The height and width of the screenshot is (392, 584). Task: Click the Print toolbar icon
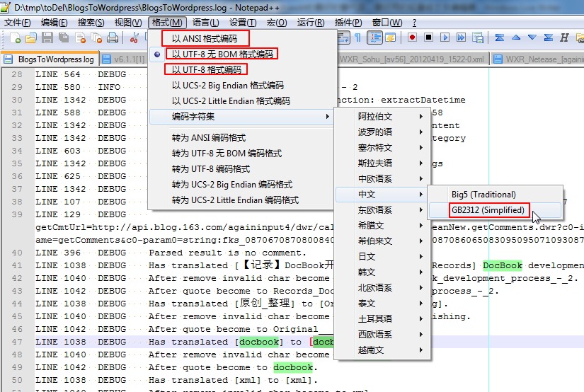click(112, 38)
